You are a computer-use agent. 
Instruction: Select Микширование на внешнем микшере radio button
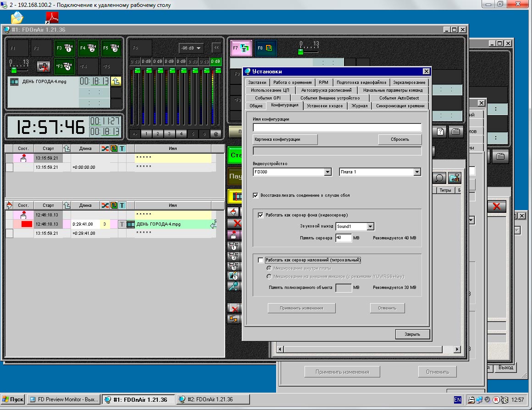click(x=269, y=277)
